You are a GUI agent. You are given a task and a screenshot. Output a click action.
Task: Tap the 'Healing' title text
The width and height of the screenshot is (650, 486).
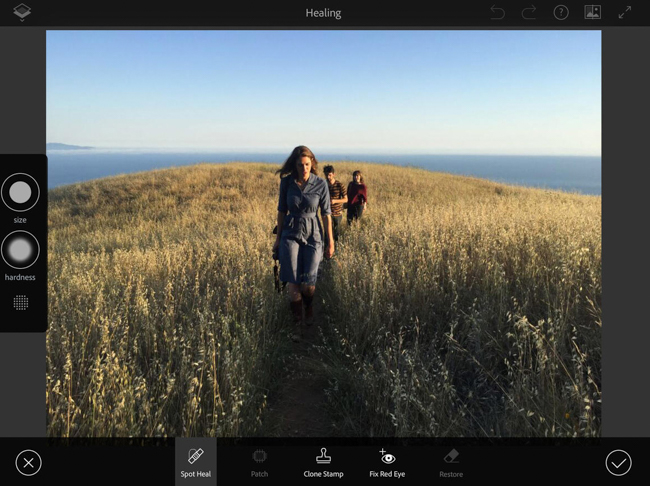[323, 13]
